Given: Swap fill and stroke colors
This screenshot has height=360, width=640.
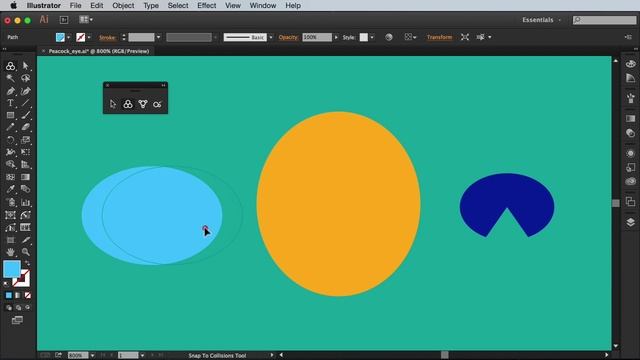Looking at the screenshot, I should [27, 263].
